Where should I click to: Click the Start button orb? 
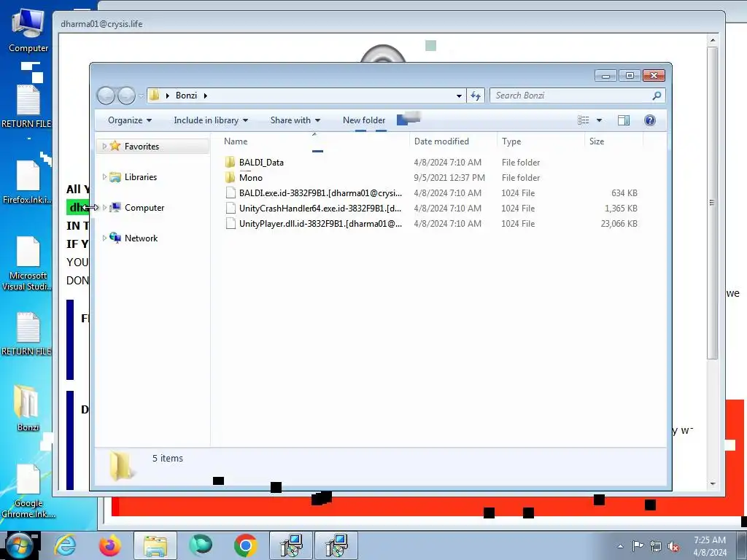pos(20,546)
